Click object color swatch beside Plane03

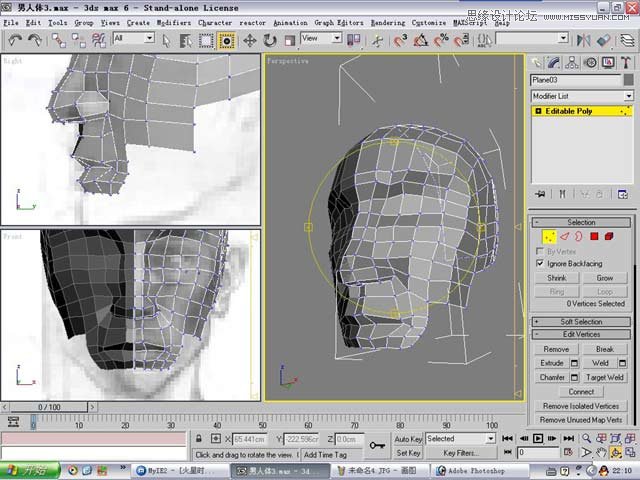point(629,80)
